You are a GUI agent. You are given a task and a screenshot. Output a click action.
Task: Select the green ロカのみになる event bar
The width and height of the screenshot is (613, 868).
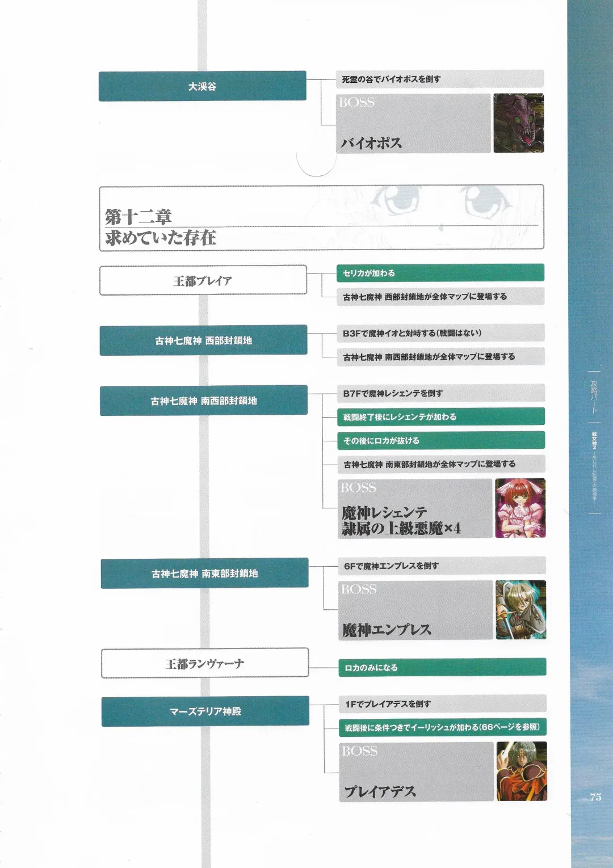tap(442, 667)
